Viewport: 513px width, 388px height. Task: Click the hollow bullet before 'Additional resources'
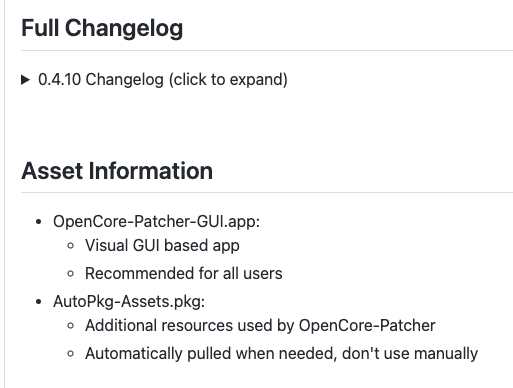tap(70, 326)
